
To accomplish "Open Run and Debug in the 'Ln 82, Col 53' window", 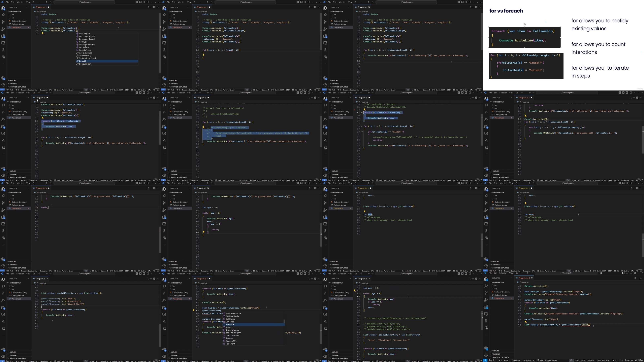I will point(486,300).
